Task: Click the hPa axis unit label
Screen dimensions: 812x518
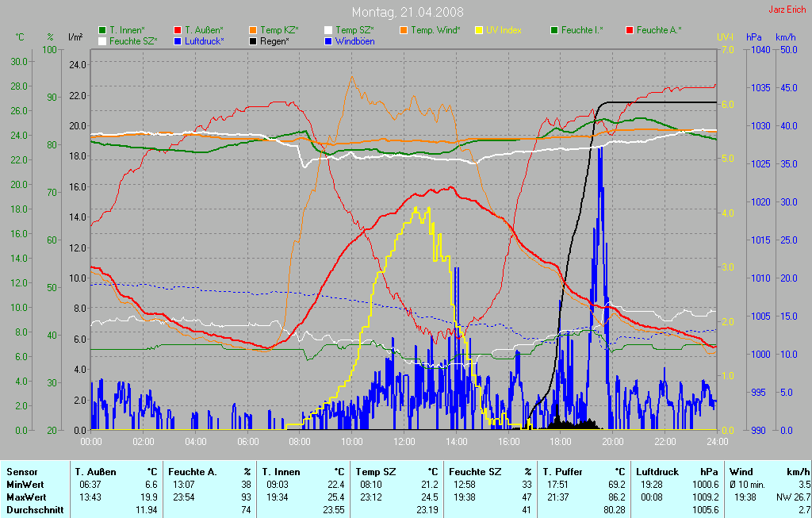Action: [753, 37]
